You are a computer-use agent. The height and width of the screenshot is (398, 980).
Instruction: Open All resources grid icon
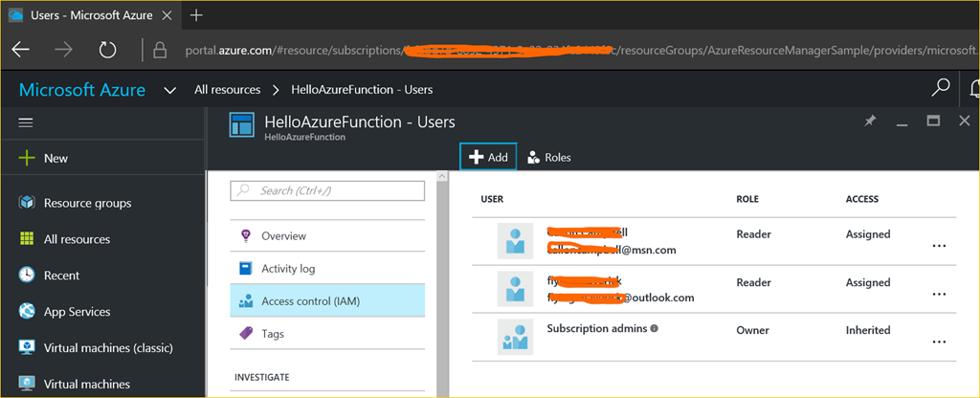coord(27,239)
